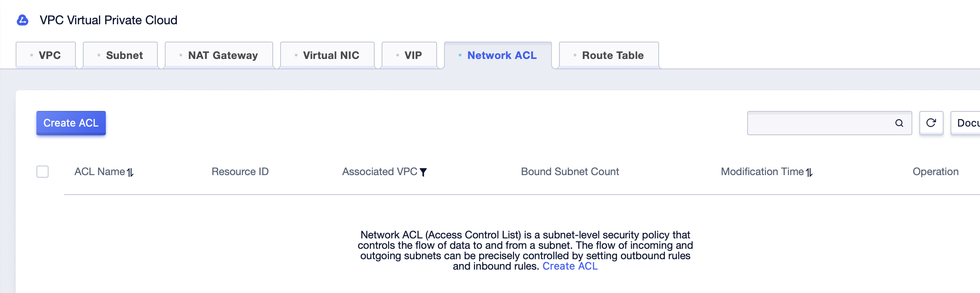Sort by Modification Time arrows icon
The image size is (980, 293).
(809, 173)
